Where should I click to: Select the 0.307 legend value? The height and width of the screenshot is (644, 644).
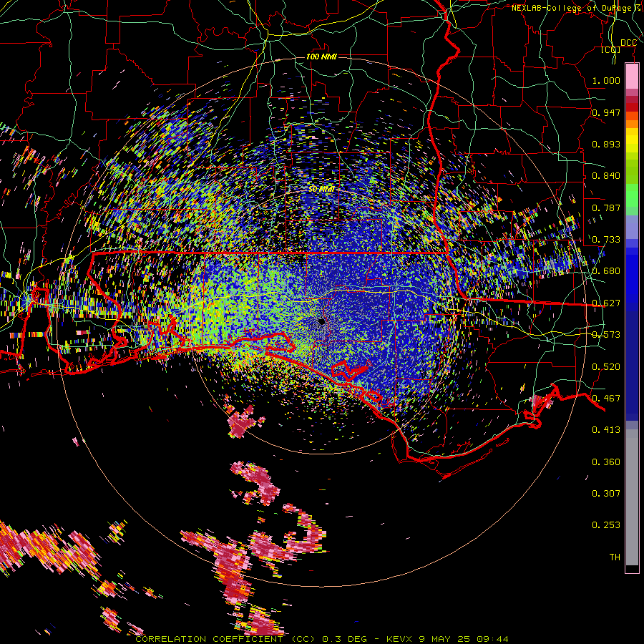[x=606, y=493]
